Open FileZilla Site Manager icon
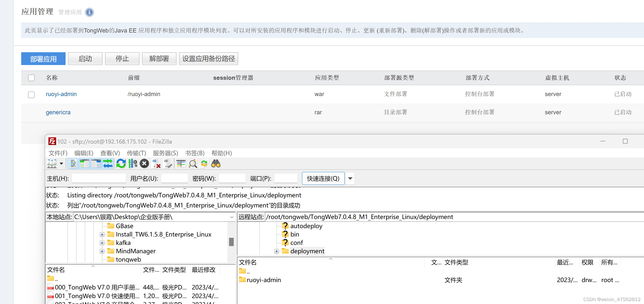 [x=52, y=164]
